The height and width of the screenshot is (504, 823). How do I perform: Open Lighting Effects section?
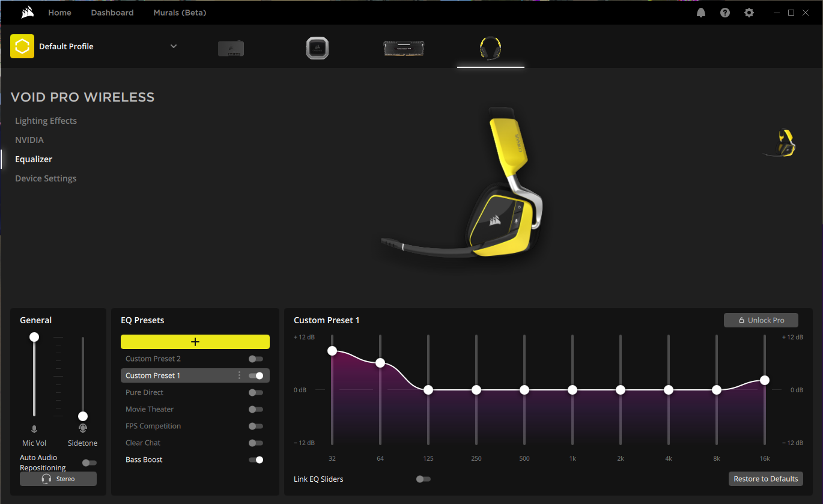tap(46, 121)
